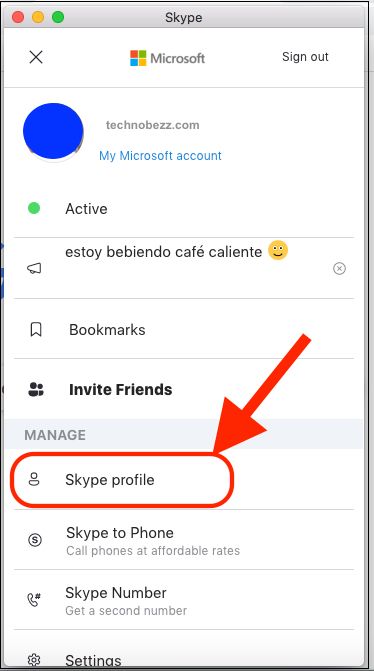Click the Microsoft logo
The image size is (374, 671).
[167, 58]
